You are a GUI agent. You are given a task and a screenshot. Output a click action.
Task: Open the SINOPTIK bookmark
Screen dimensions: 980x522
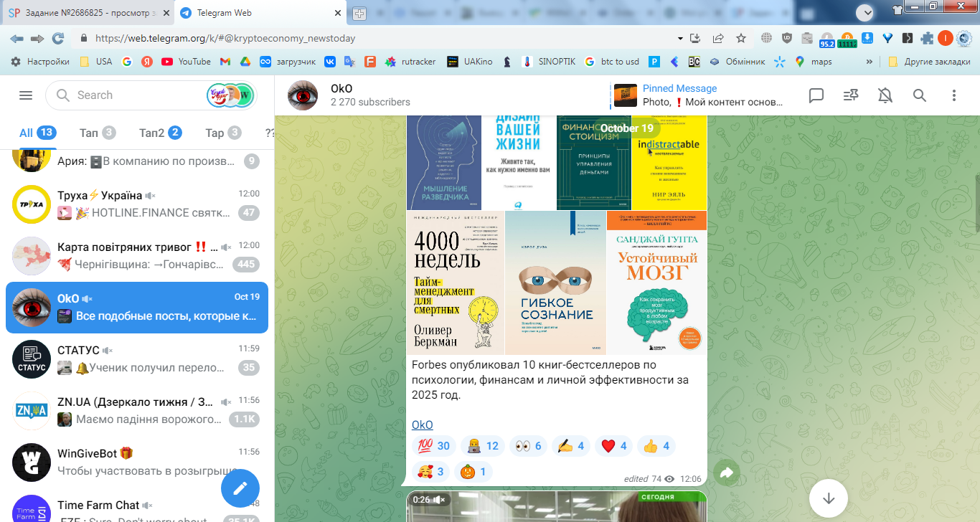point(548,62)
